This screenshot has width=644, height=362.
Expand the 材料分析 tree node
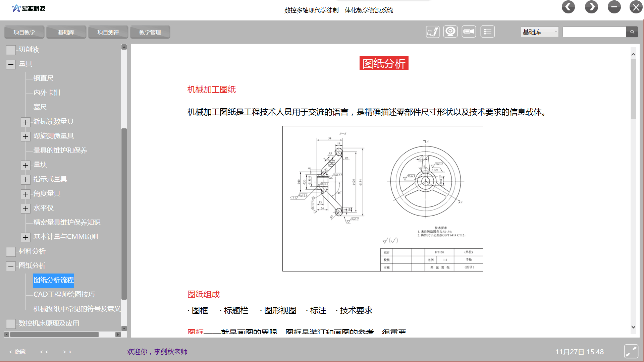(x=11, y=252)
